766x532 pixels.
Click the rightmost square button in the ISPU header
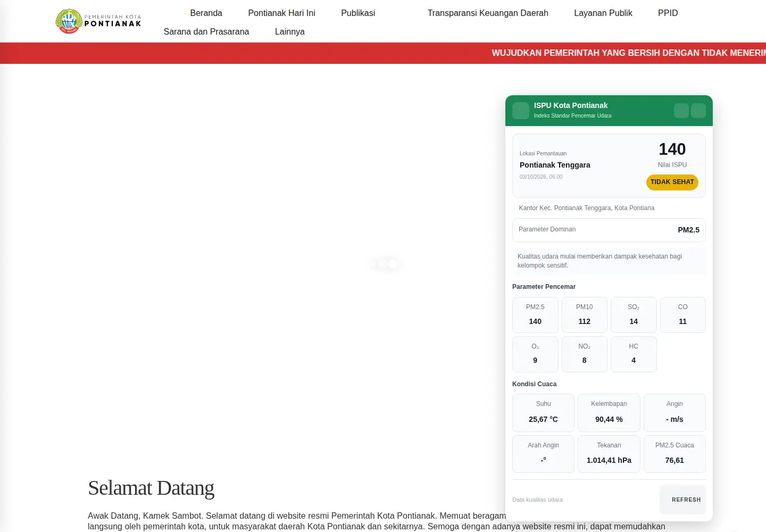coord(698,111)
